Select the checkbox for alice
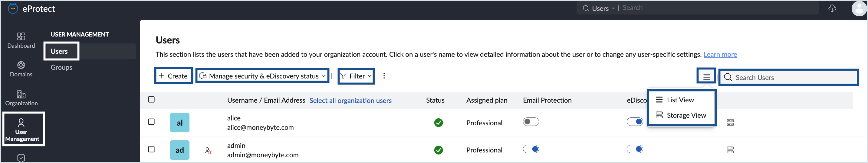868x163 pixels. 152,122
